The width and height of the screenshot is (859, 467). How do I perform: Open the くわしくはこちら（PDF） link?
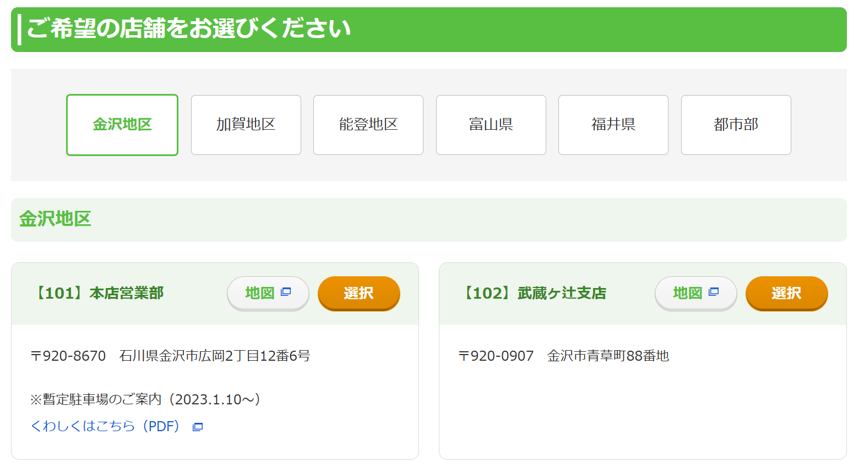click(x=105, y=426)
